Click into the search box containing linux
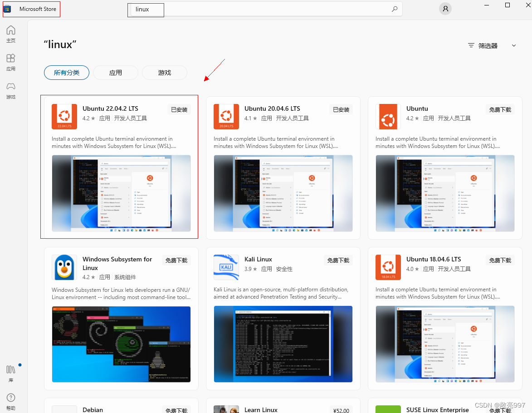Viewport: 532px width, 413px height. (x=267, y=9)
